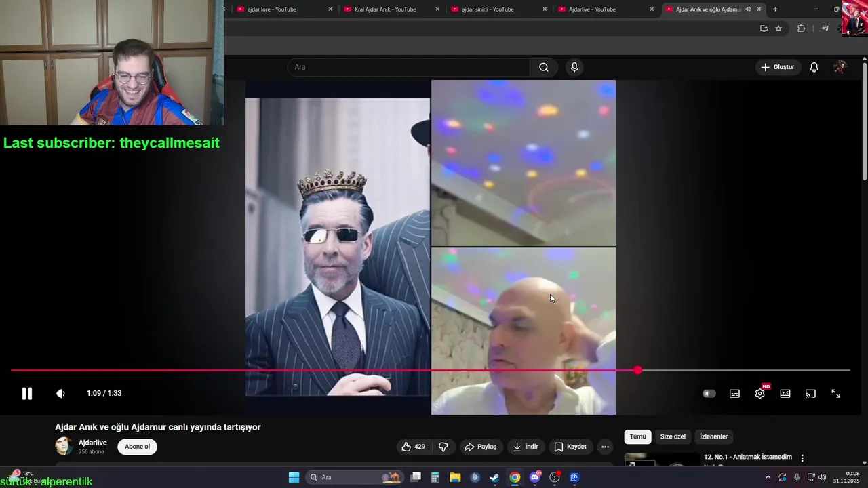Click the Kaydet save button
Viewport: 868px width, 488px height.
coord(570,447)
